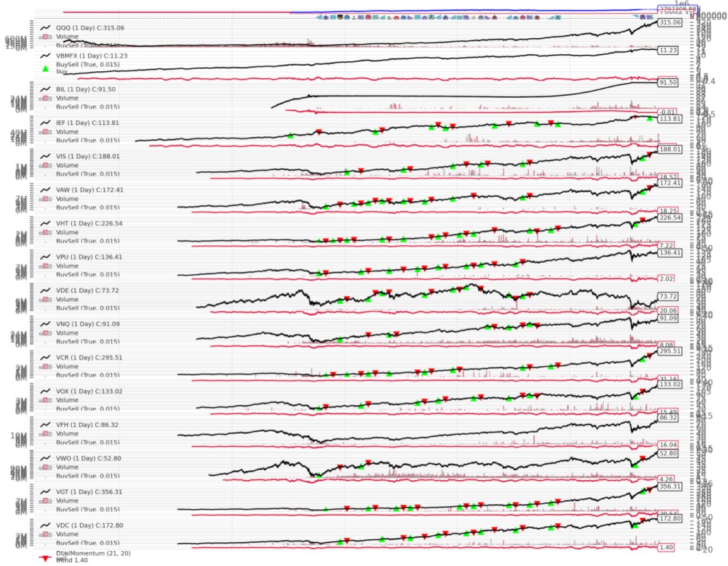The width and height of the screenshot is (728, 566).
Task: Select the 'VFH (1 Day) C:86.32' legend label
Action: 87,425
